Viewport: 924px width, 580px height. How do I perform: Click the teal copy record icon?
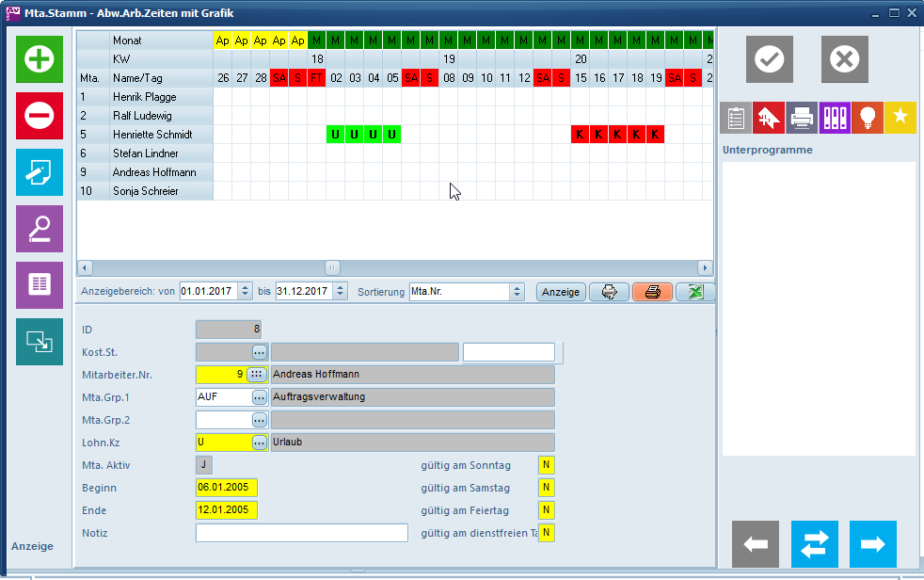40,342
